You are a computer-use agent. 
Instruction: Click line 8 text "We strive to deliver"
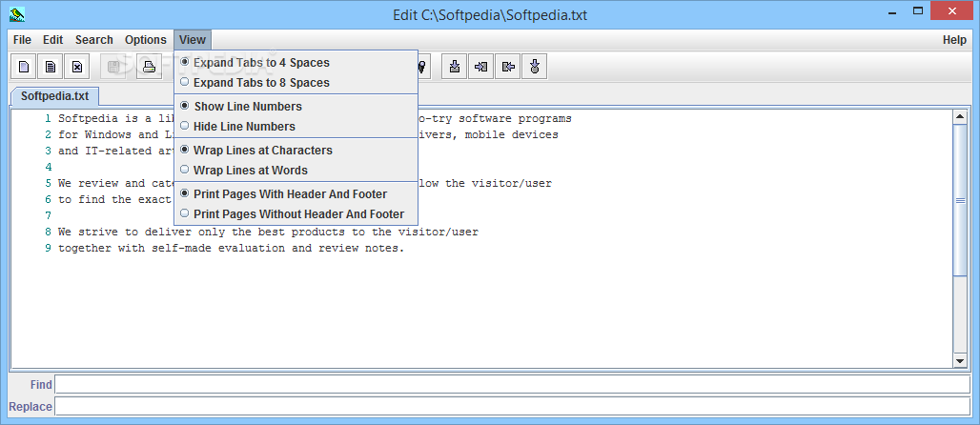coord(125,232)
